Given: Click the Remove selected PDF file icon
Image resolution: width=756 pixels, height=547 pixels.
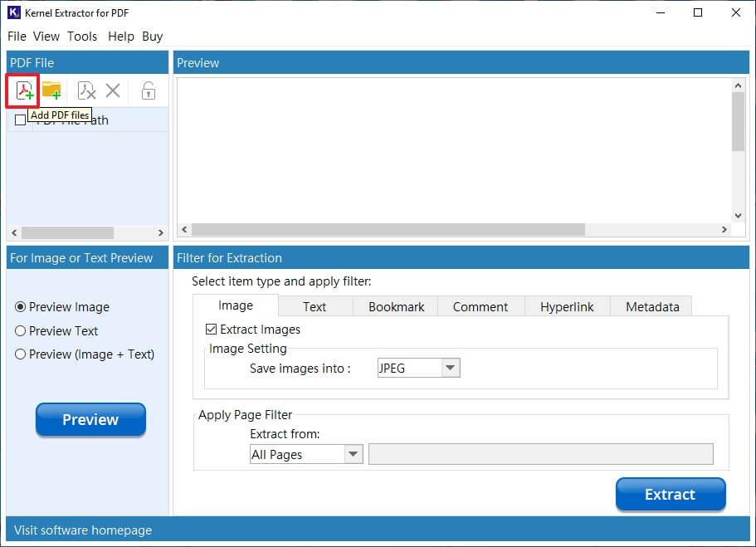Looking at the screenshot, I should coord(87,90).
